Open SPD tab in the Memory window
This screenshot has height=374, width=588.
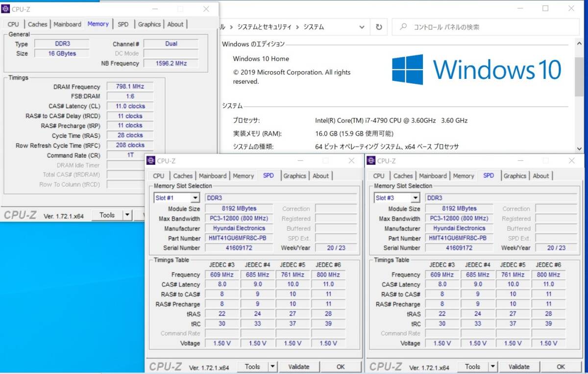pos(123,24)
